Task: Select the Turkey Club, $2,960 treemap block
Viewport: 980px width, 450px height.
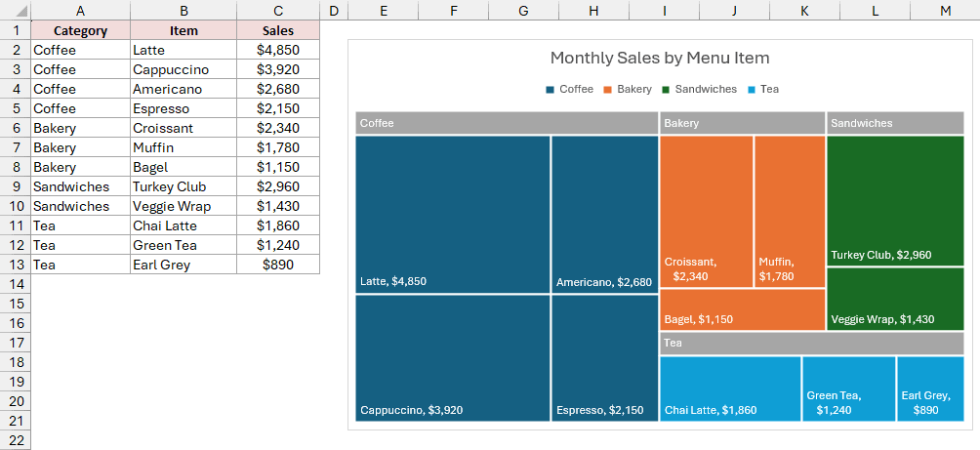Action: pyautogui.click(x=895, y=201)
